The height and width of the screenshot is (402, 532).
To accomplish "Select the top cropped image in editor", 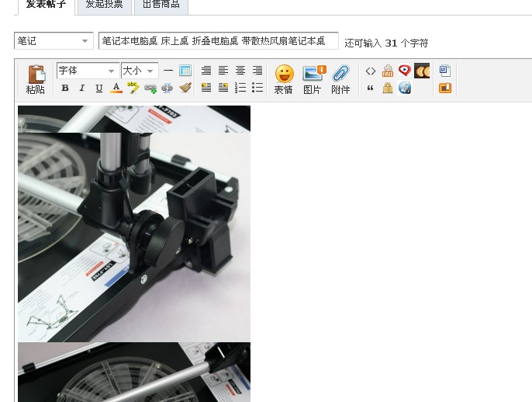I will pyautogui.click(x=134, y=119).
